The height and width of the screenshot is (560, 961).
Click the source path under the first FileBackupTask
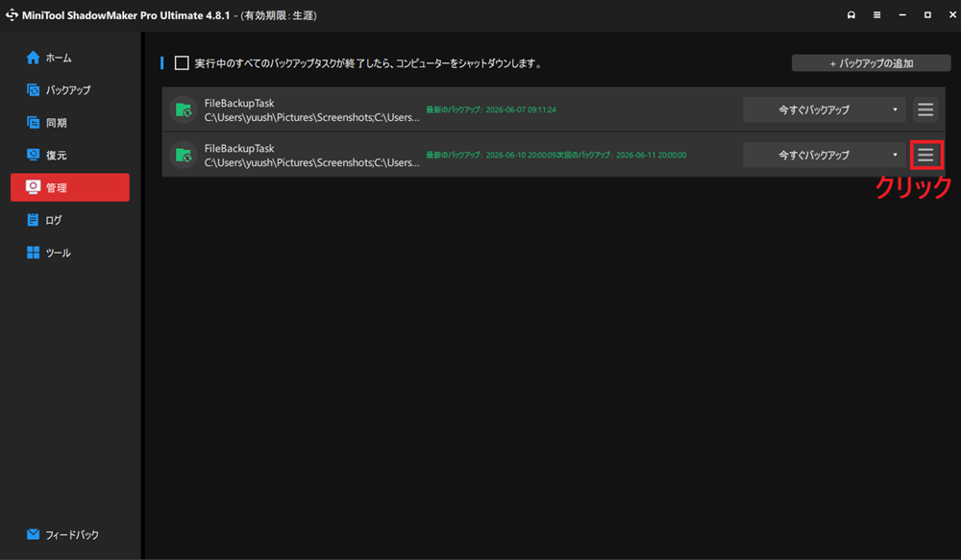[x=312, y=117]
